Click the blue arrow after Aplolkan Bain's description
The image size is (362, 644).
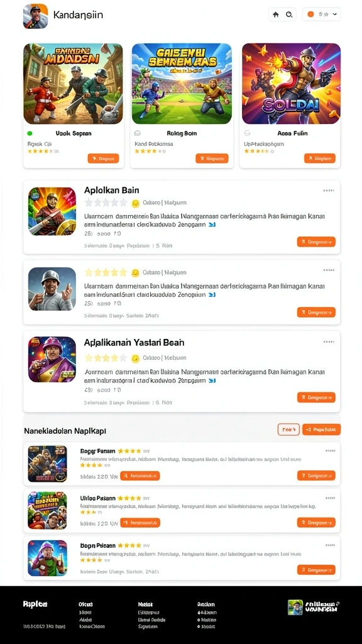[212, 225]
